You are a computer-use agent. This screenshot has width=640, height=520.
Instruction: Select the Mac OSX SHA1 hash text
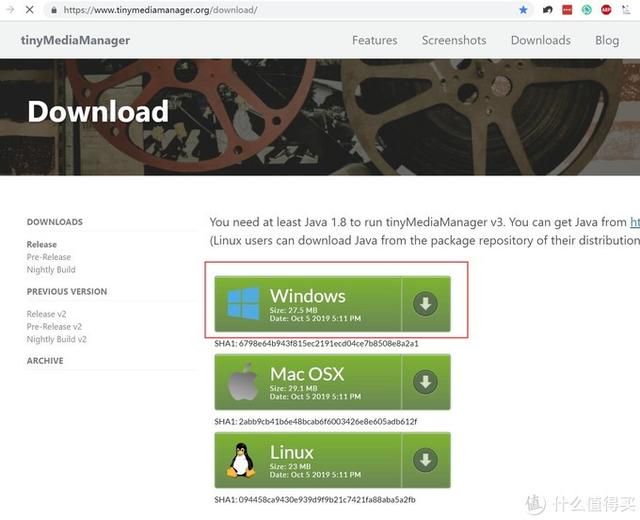316,421
